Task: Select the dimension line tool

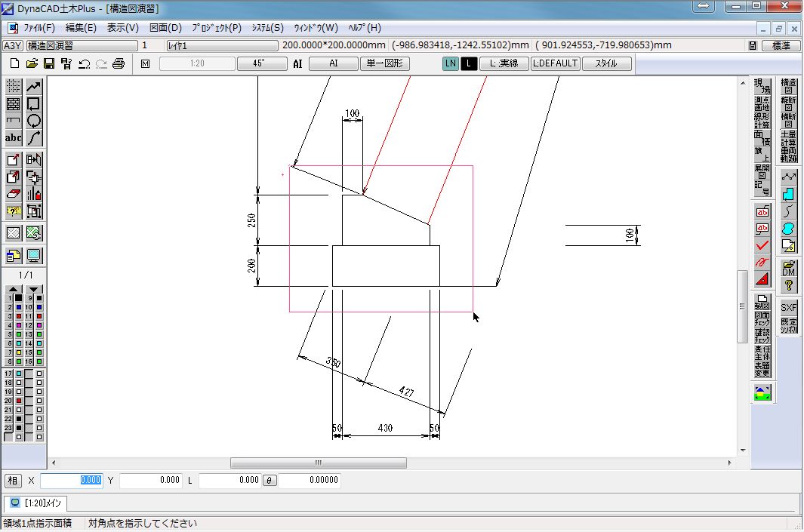Action: [14, 121]
